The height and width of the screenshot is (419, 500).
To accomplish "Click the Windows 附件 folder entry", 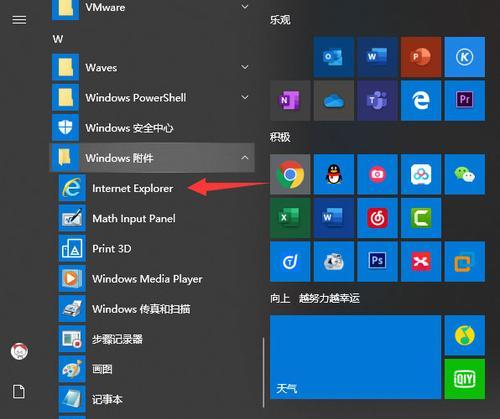I will [152, 157].
